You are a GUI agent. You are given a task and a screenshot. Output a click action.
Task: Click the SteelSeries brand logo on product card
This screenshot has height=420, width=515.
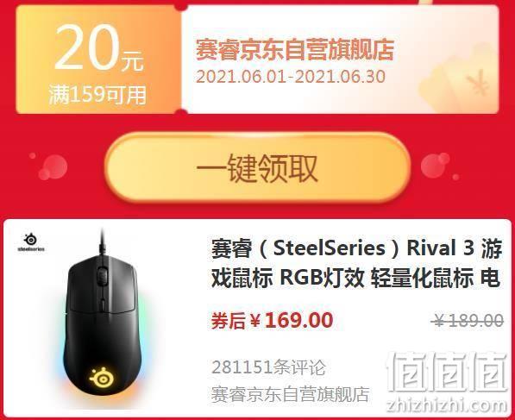pos(31,242)
